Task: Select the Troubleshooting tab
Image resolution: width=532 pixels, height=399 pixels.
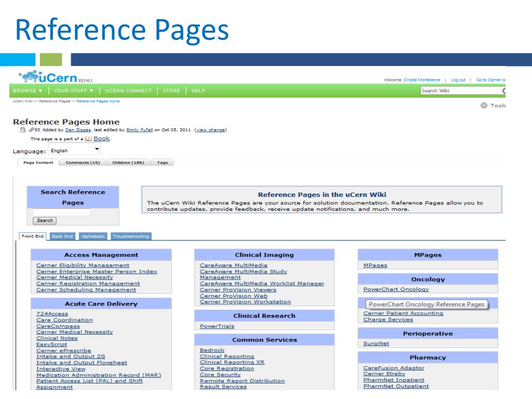Action: tap(131, 236)
